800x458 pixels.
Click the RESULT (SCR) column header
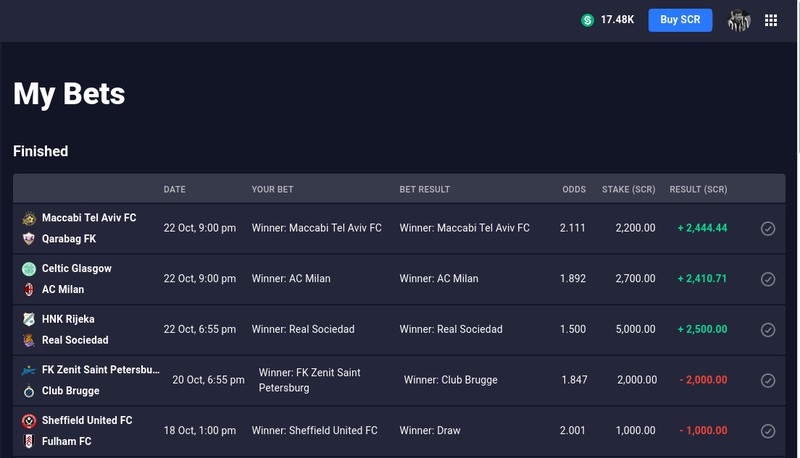[698, 189]
